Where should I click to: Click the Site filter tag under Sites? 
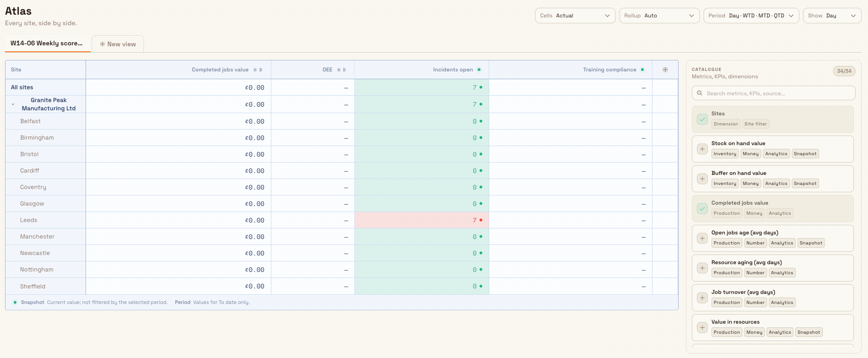click(755, 124)
